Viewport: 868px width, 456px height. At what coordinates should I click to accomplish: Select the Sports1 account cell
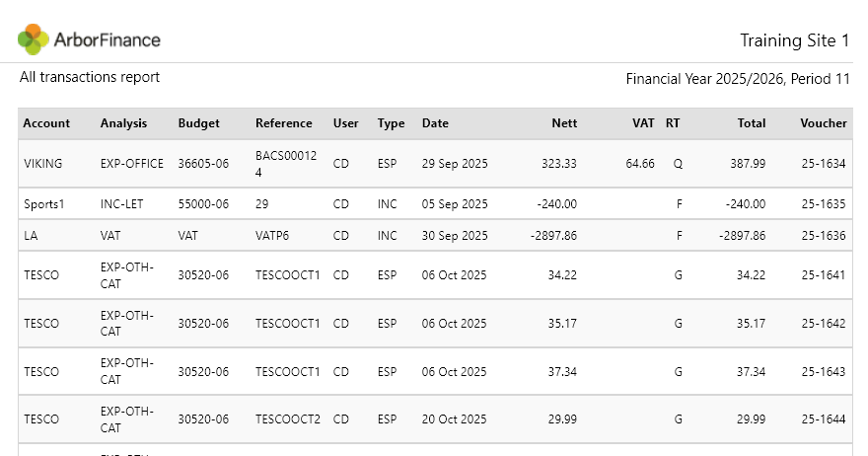pos(43,204)
